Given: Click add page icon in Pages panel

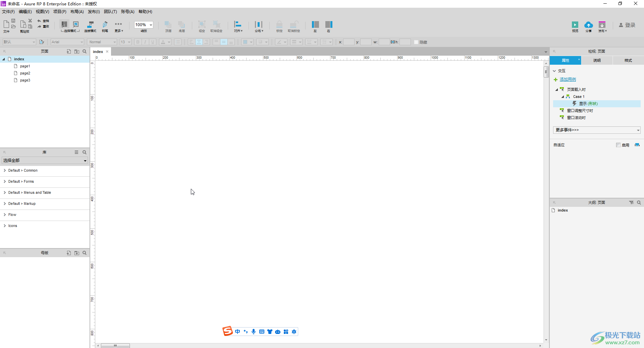Looking at the screenshot, I should 68,52.
